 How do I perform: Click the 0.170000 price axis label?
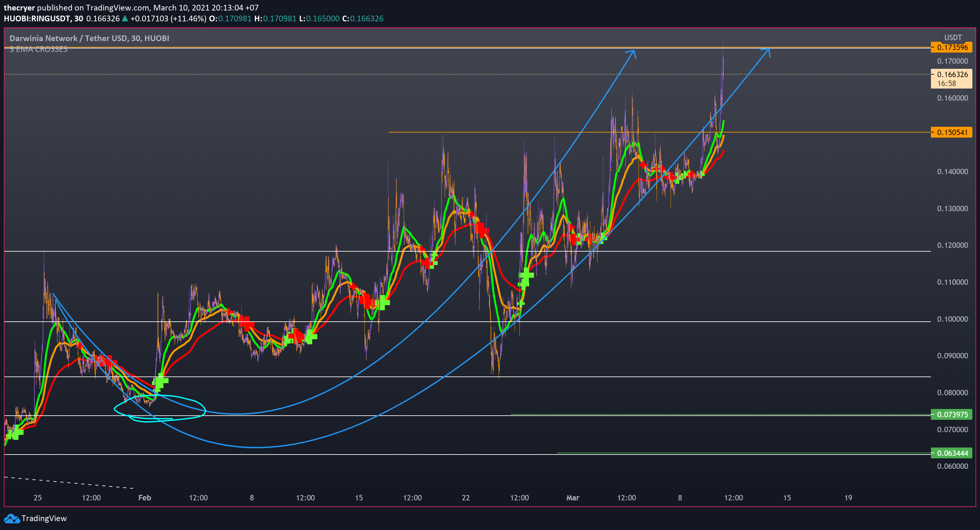point(952,61)
